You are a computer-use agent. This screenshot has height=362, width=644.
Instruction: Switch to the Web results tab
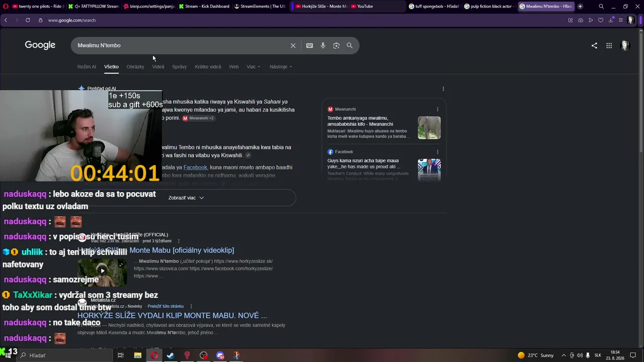[x=233, y=67]
